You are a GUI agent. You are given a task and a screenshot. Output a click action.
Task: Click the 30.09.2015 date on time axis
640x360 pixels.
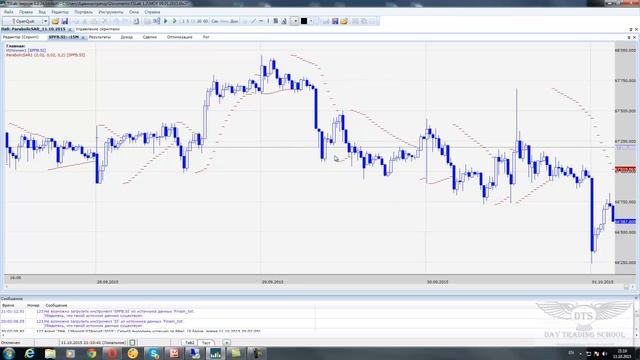(437, 282)
